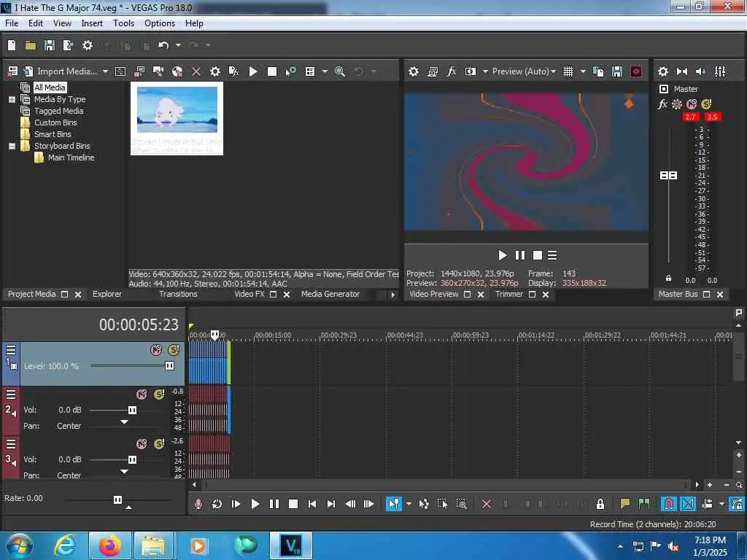
Task: Open project properties gear in main toolbar
Action: click(x=88, y=45)
